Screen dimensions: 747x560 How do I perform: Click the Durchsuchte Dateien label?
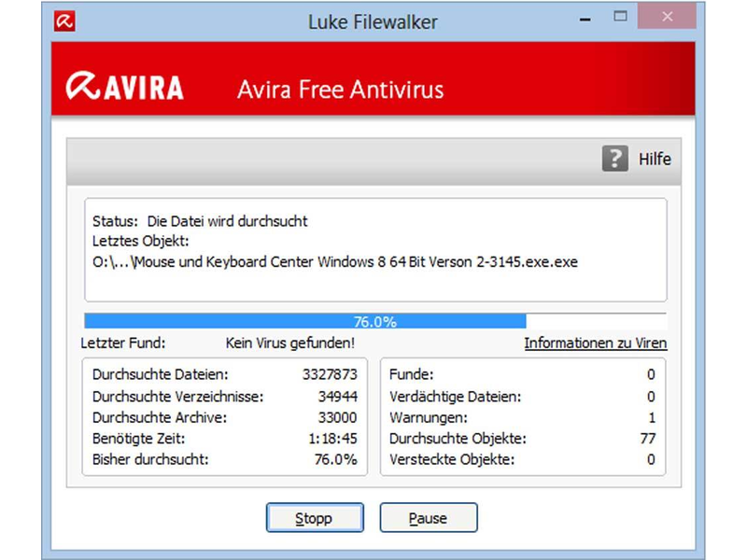click(x=160, y=374)
